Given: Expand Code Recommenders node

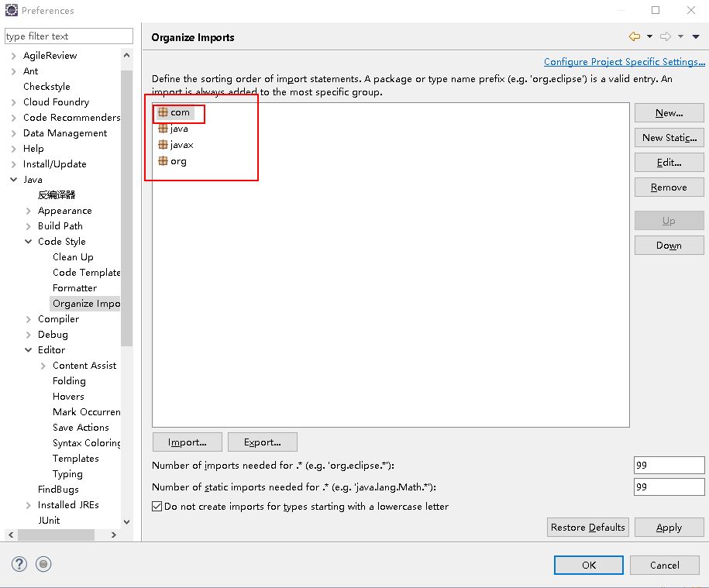Looking at the screenshot, I should click(x=14, y=118).
